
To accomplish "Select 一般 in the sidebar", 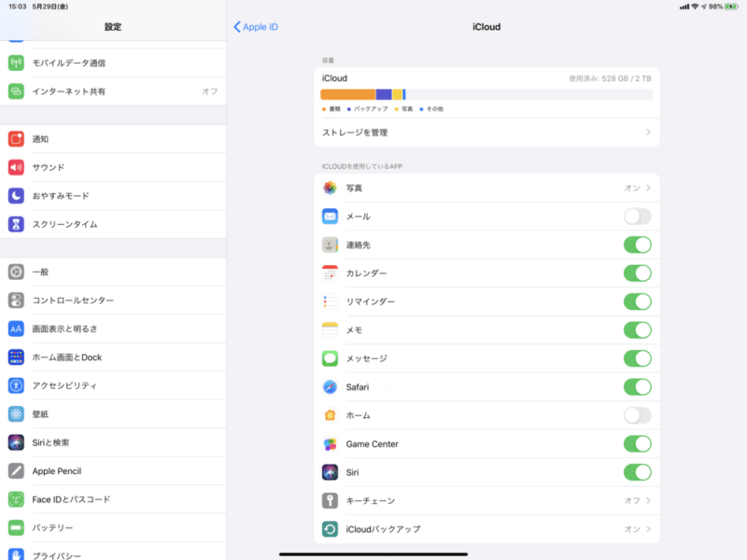I will 113,272.
